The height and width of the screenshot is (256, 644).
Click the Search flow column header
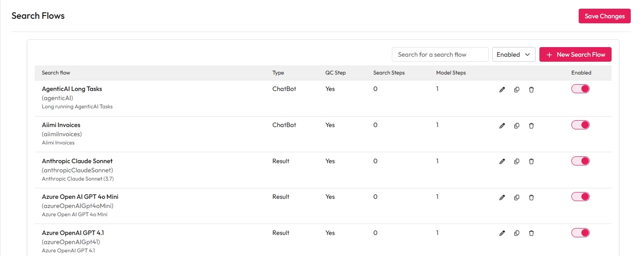click(x=56, y=73)
